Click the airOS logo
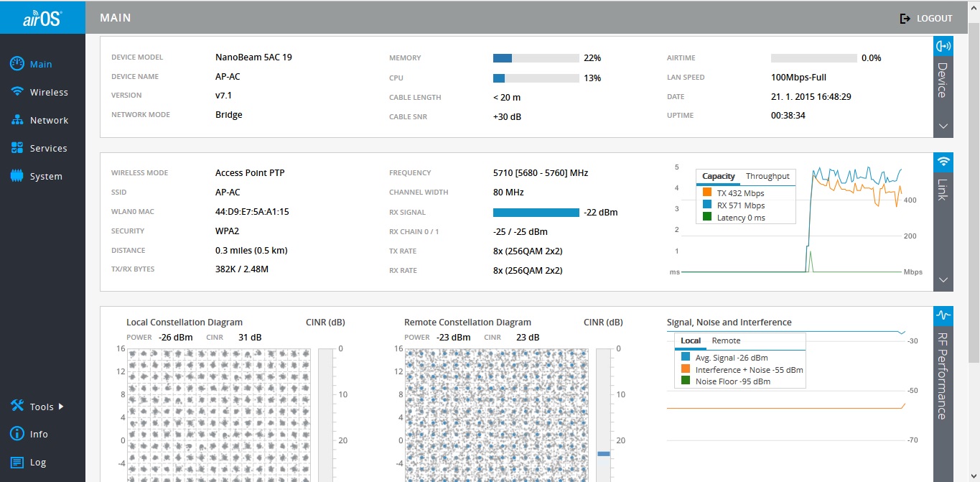 click(42, 18)
